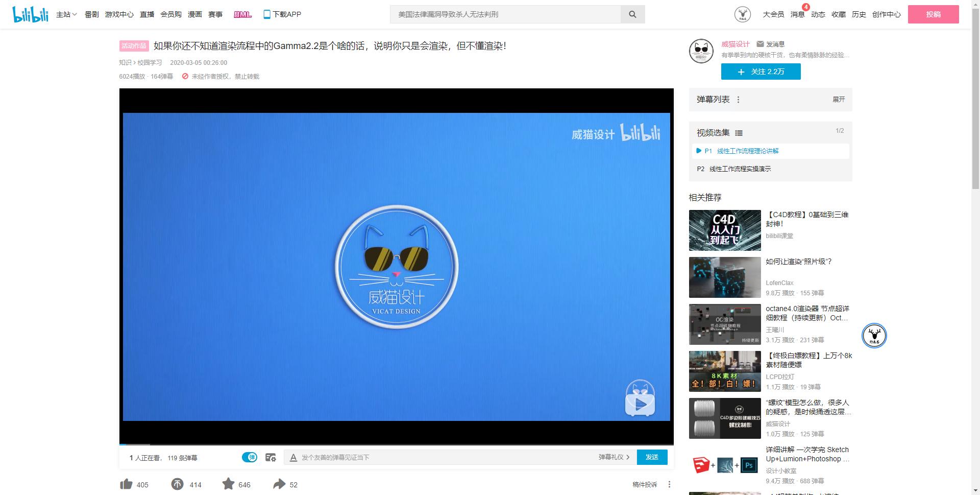
Task: Click the video progress bar
Action: (x=396, y=444)
